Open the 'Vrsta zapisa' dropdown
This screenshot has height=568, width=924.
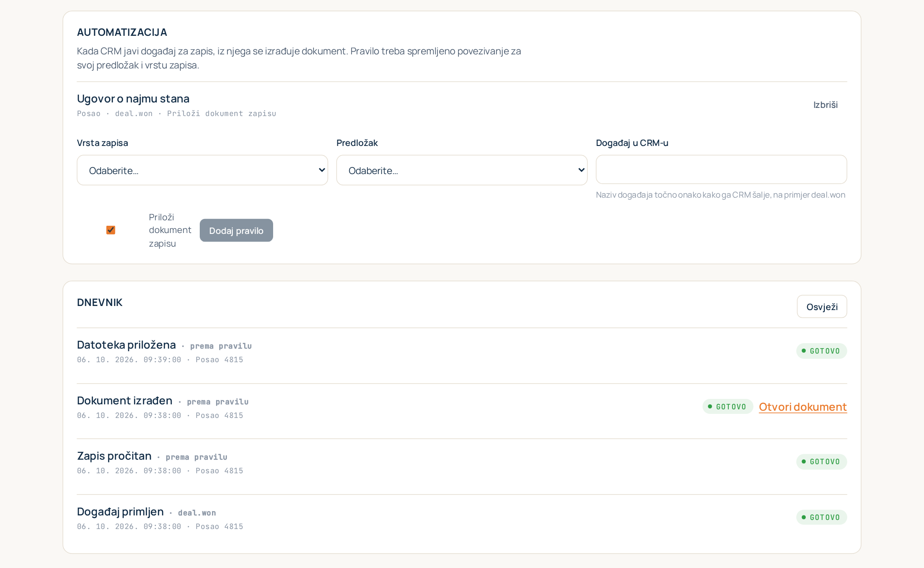pyautogui.click(x=202, y=170)
